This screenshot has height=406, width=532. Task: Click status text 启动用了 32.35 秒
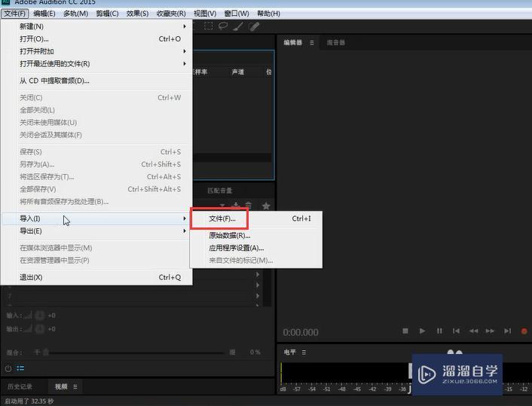point(29,401)
